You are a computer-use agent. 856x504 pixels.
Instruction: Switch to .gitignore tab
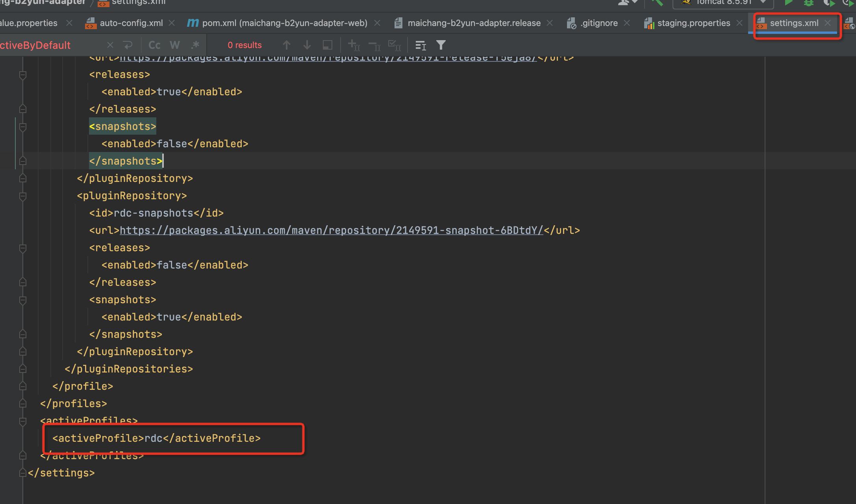pos(592,23)
